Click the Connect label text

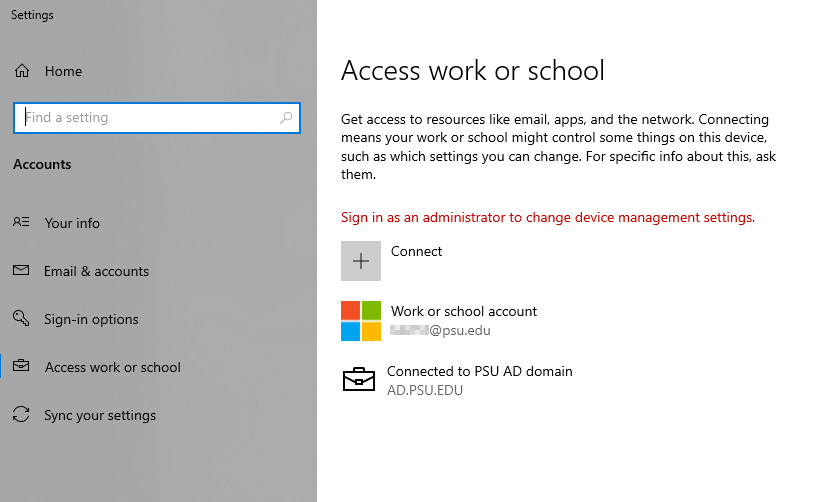point(416,251)
